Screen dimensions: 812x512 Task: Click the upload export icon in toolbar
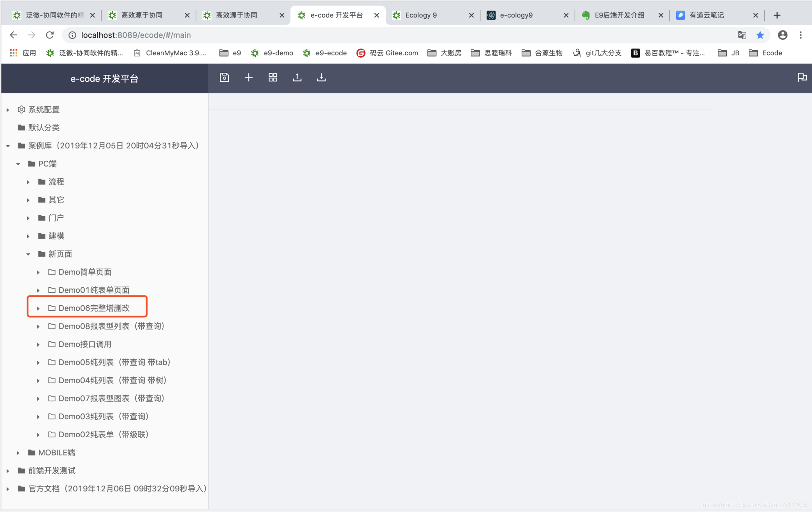pyautogui.click(x=297, y=77)
